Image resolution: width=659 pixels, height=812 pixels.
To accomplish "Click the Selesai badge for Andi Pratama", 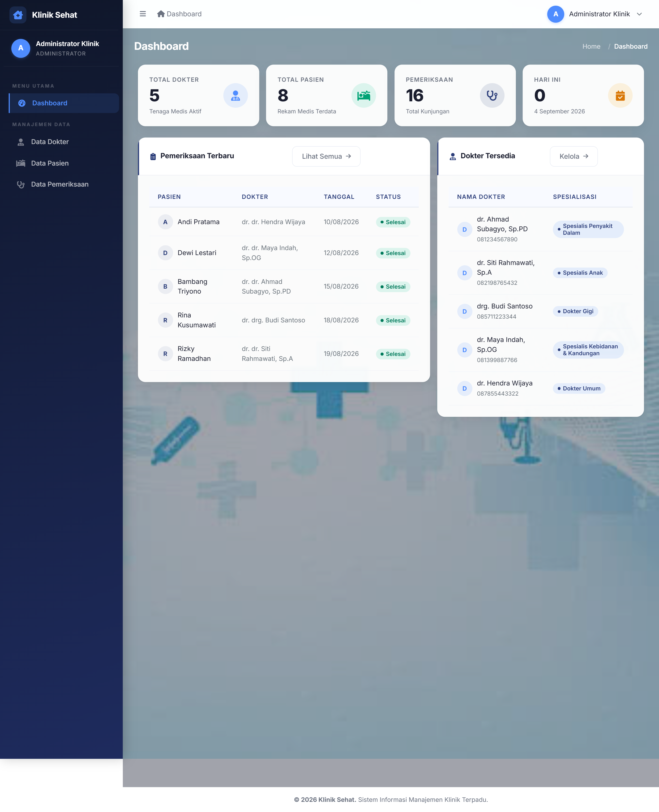I will click(393, 222).
